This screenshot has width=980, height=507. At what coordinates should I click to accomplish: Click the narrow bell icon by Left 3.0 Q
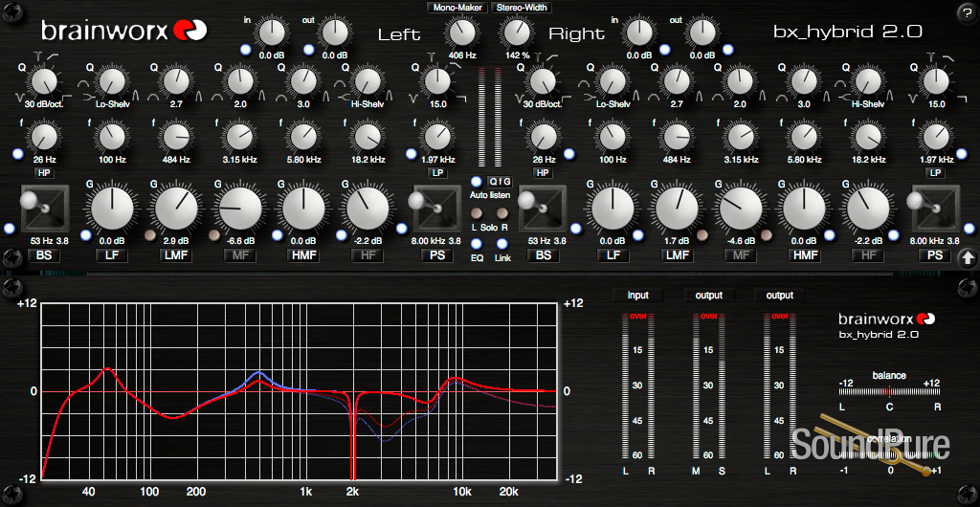pos(327,97)
